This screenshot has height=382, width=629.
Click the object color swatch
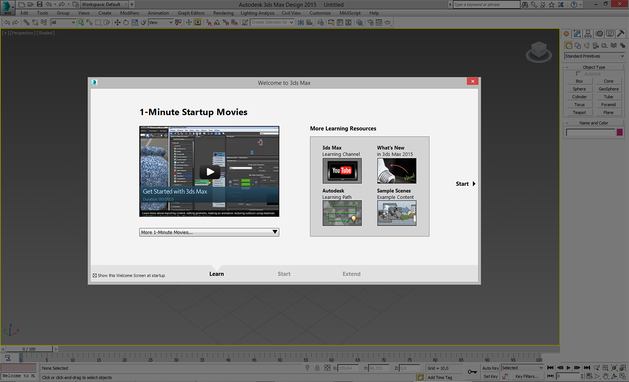click(x=620, y=132)
